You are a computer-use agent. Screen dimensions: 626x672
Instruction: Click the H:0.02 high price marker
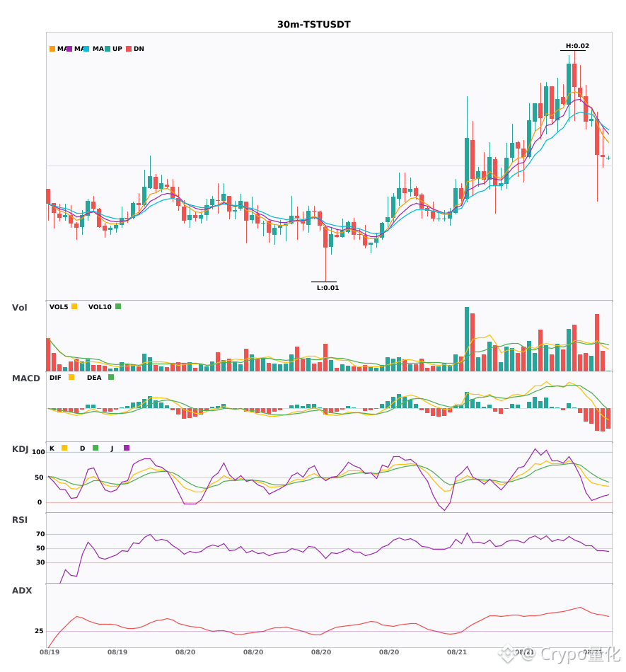(577, 46)
